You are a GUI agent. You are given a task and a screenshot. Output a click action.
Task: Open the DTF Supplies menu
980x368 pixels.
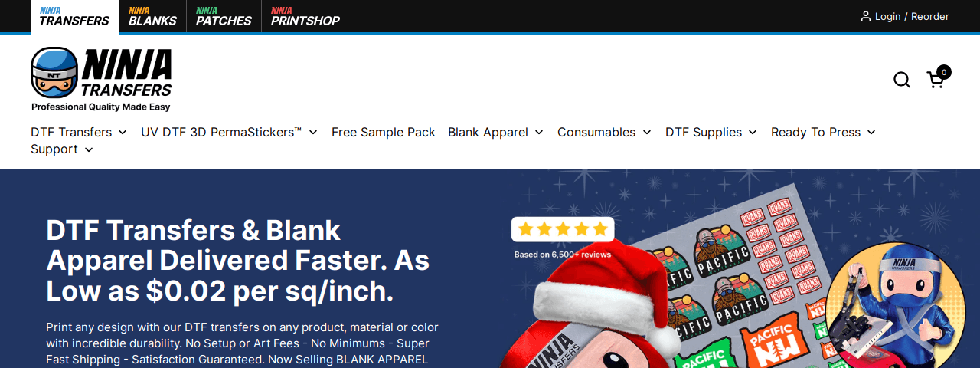pos(711,132)
